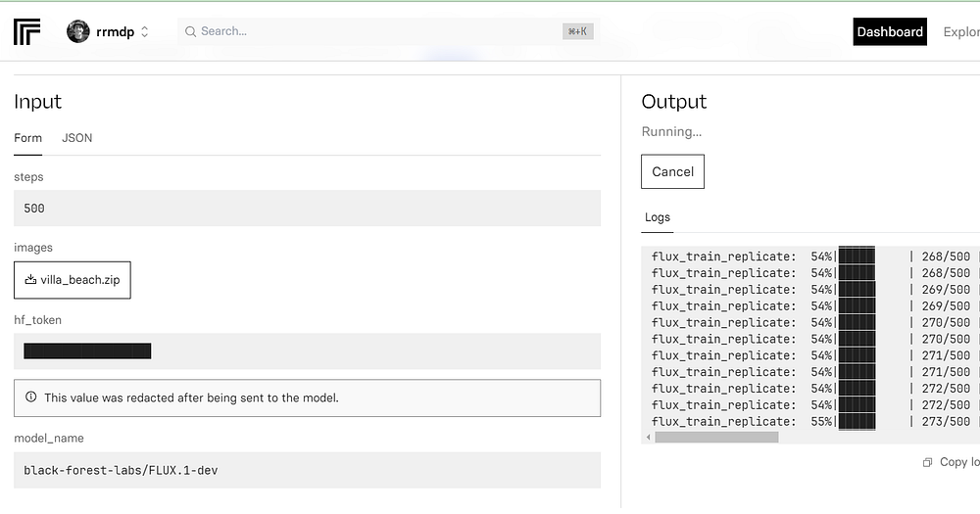Click the info icon in redaction notice
The height and width of the screenshot is (514, 980).
pyautogui.click(x=31, y=397)
